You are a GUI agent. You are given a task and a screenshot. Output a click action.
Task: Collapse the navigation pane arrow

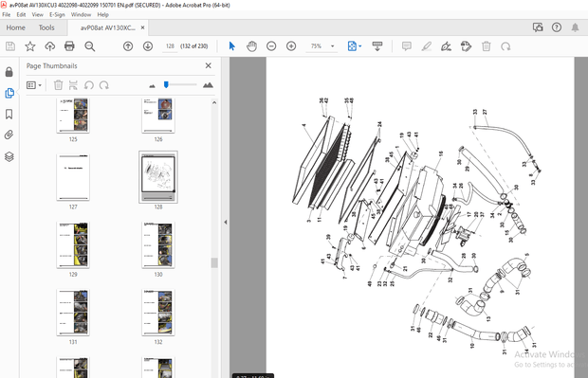point(226,222)
